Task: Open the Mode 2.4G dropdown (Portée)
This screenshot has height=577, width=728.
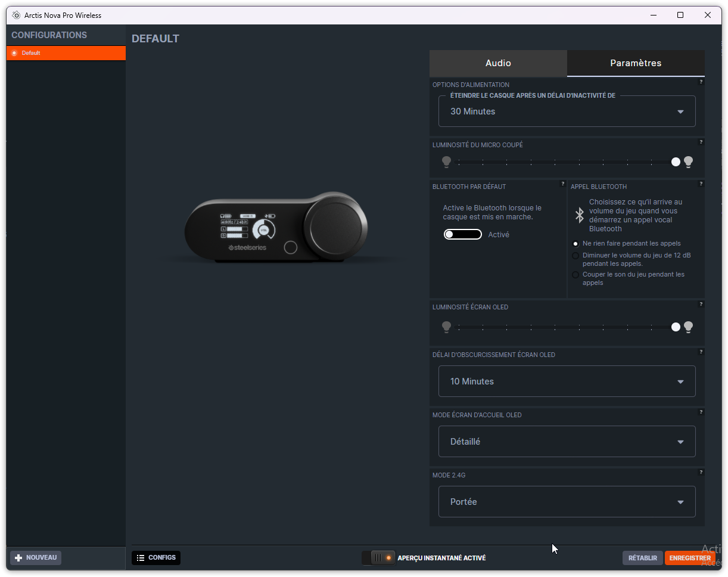Action: tap(567, 502)
